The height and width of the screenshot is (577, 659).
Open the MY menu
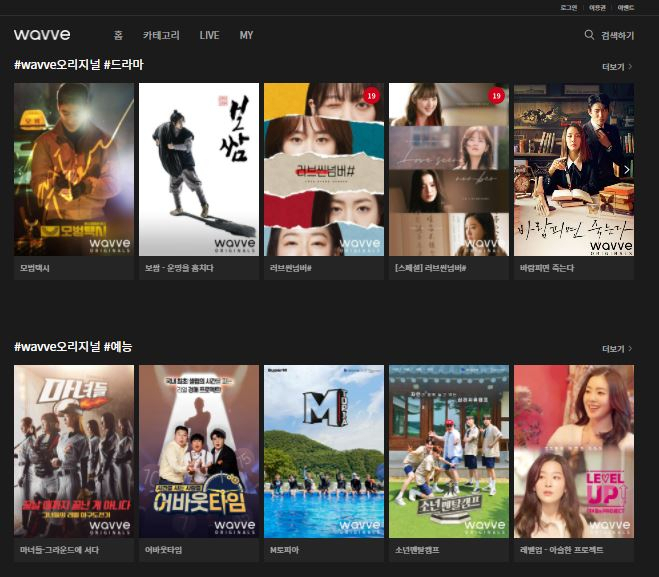246,35
